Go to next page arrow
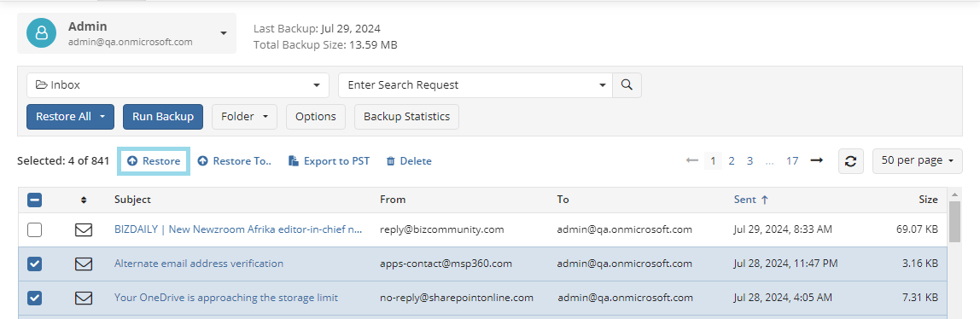Screen dimensions: 980x319 coord(816,161)
